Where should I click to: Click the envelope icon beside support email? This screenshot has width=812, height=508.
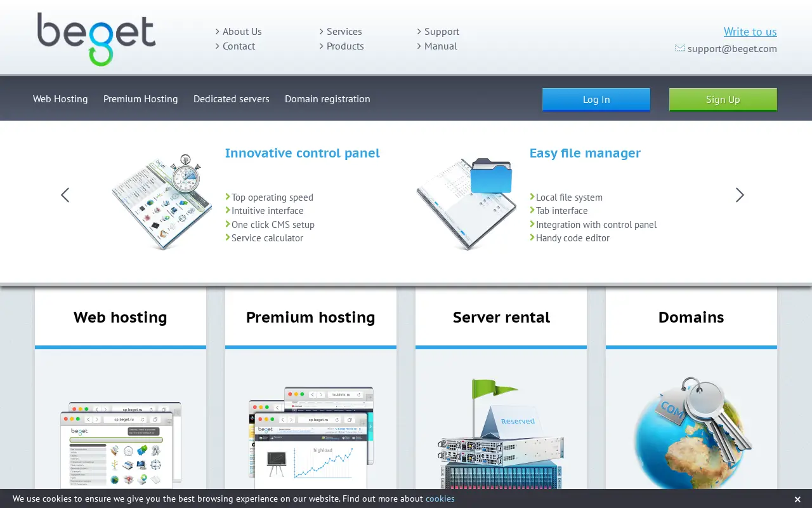679,48
